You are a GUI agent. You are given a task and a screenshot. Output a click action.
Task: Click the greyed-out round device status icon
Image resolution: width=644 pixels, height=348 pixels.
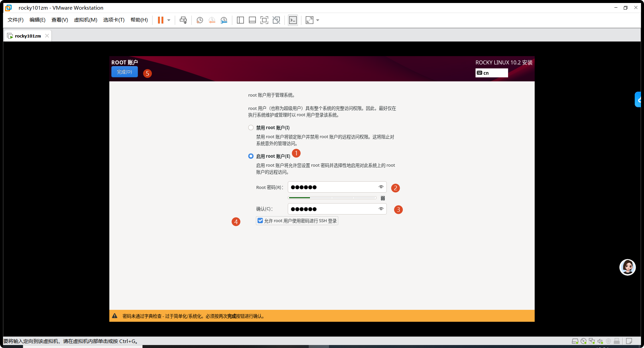click(x=608, y=341)
